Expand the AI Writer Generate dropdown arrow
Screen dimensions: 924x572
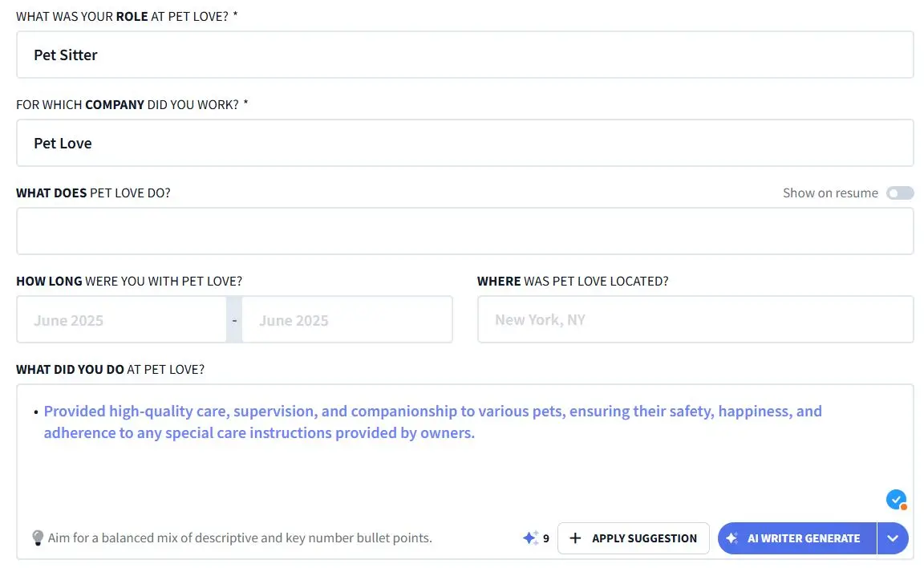pos(893,538)
